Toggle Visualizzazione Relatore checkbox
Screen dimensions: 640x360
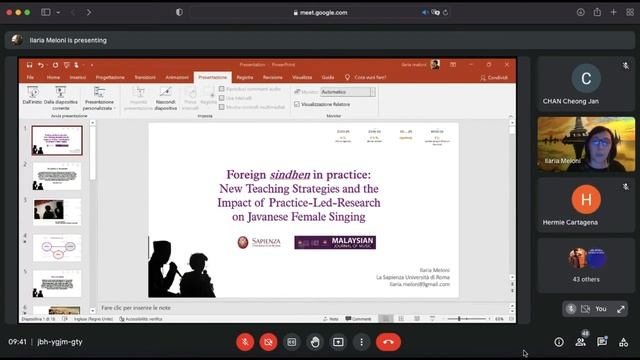[x=297, y=104]
